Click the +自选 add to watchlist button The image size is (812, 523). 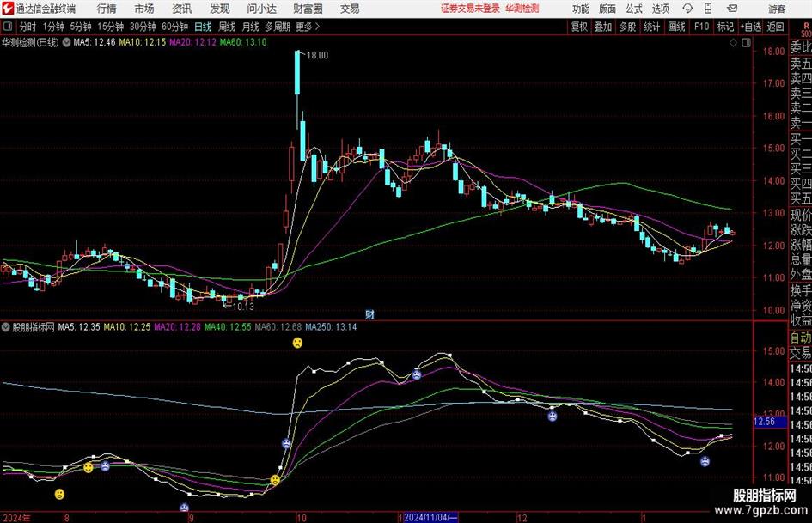pos(750,27)
